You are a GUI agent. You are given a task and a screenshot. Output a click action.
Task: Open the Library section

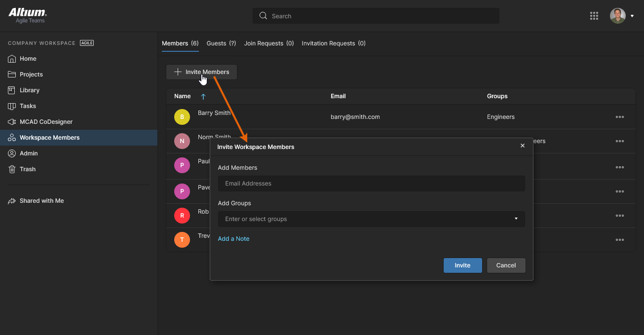[x=11, y=90]
